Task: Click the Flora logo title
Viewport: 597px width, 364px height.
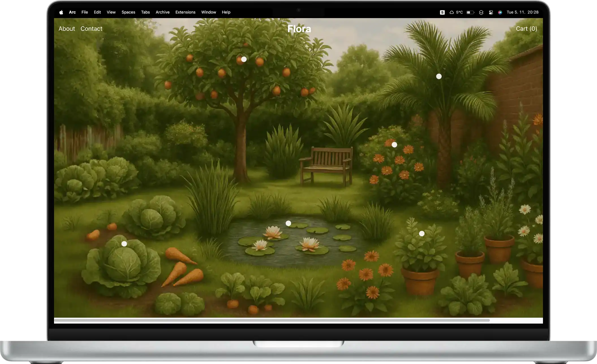Action: point(299,29)
